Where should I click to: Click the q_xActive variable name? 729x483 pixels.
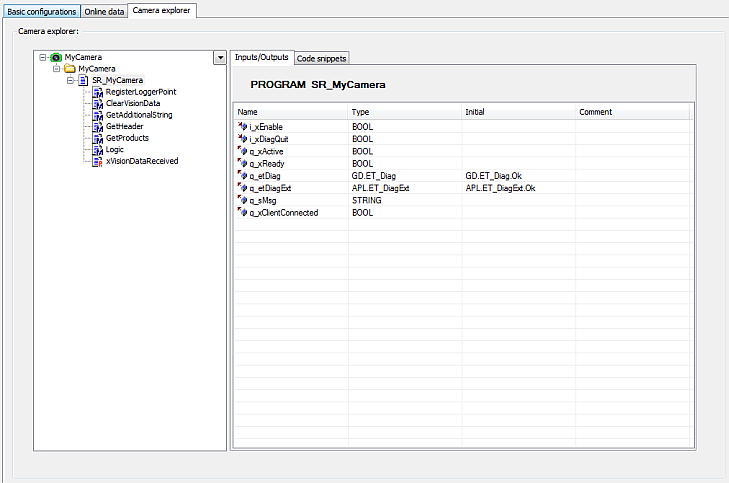tap(266, 152)
